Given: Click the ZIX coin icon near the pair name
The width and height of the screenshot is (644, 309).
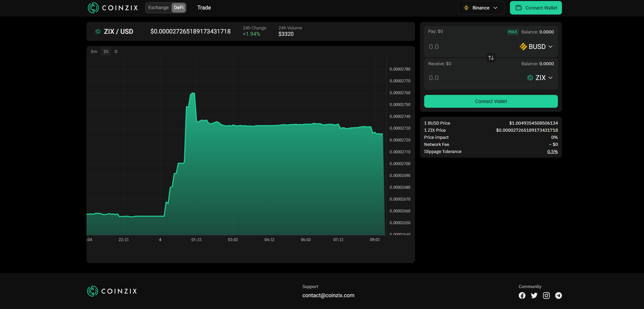Looking at the screenshot, I should click(98, 31).
